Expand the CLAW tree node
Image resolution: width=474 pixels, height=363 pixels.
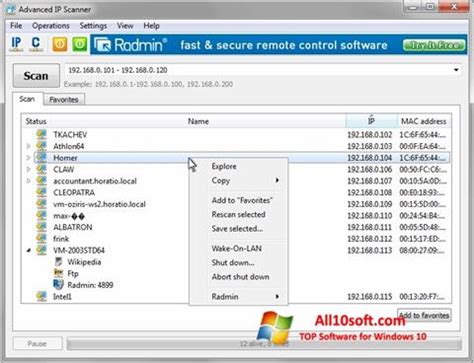[x=29, y=169]
